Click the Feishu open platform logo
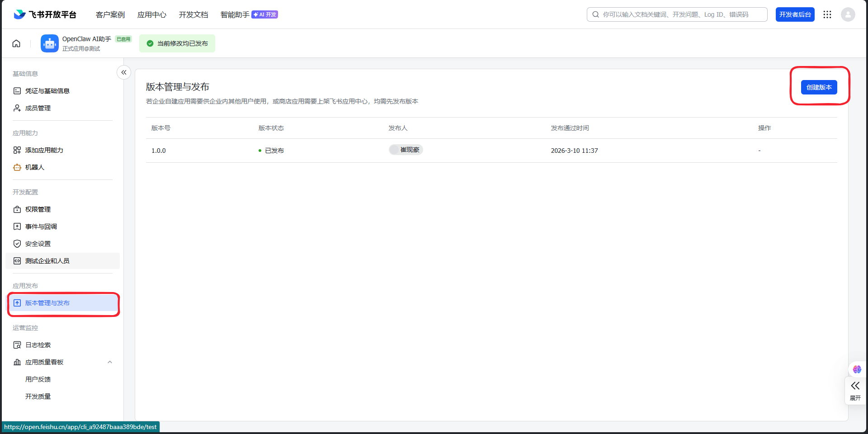This screenshot has height=434, width=868. click(x=45, y=14)
